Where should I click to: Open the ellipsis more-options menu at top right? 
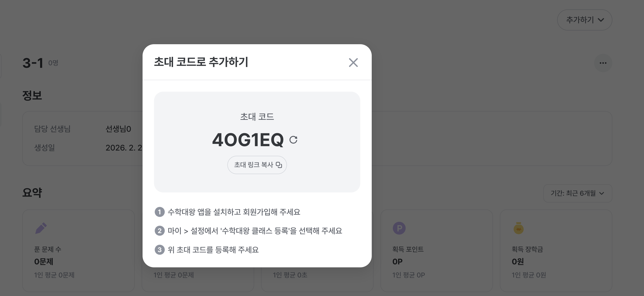603,63
